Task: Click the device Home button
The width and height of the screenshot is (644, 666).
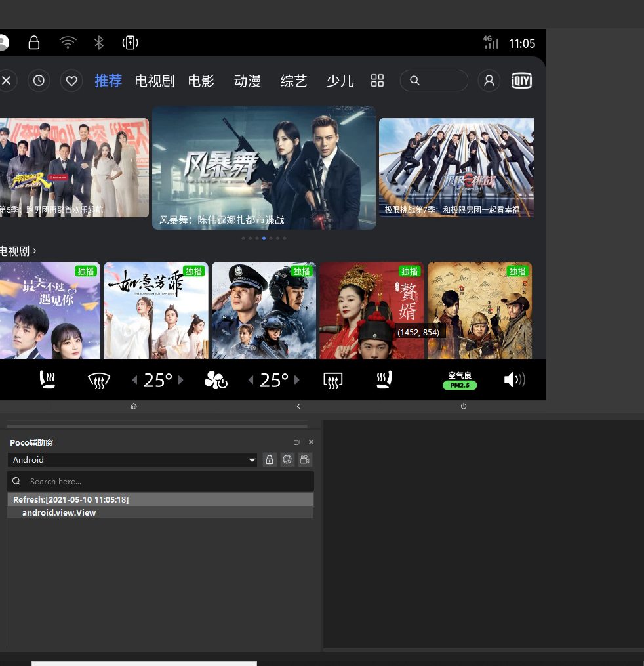Action: [134, 406]
